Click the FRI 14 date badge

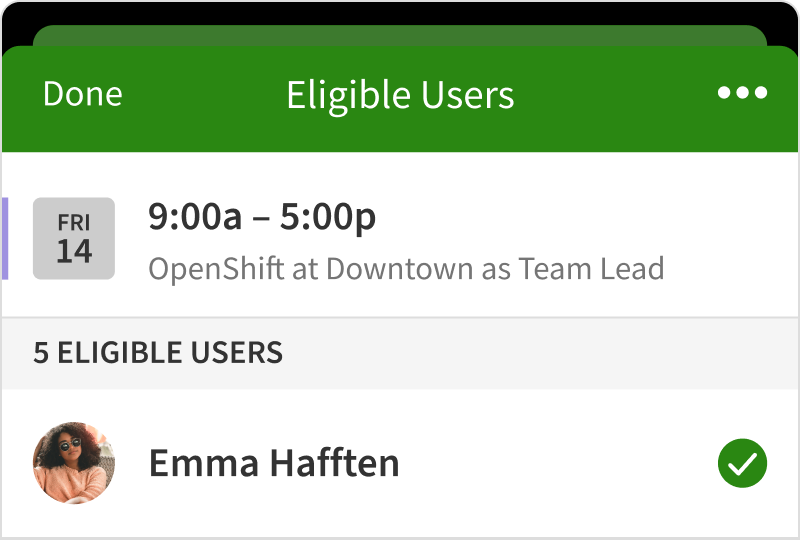[74, 238]
